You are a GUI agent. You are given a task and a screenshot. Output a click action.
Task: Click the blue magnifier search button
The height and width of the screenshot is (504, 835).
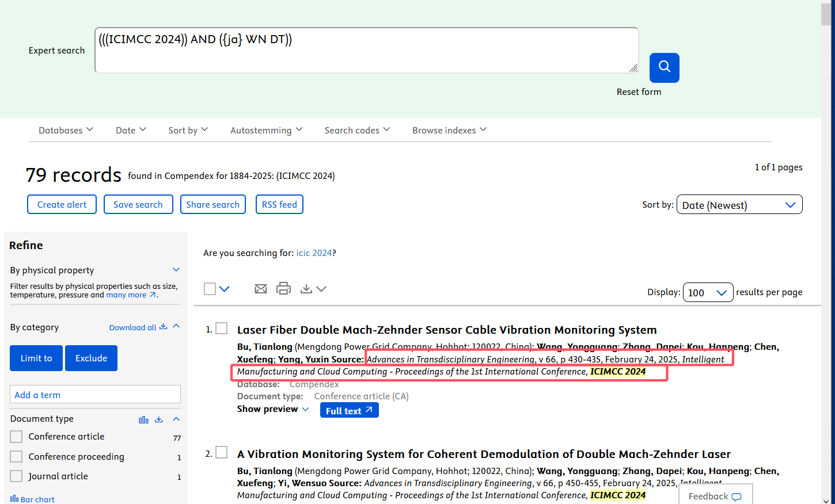coord(665,68)
